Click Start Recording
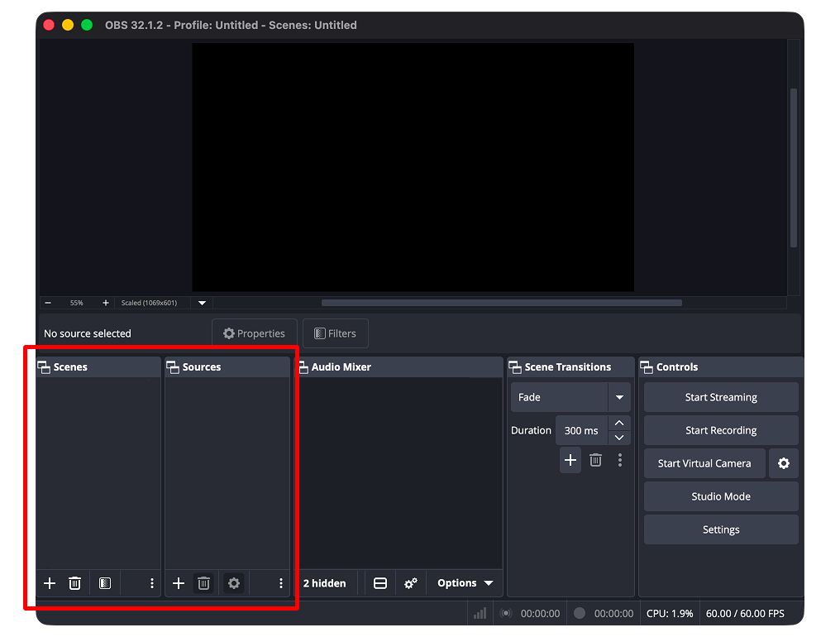 721,430
